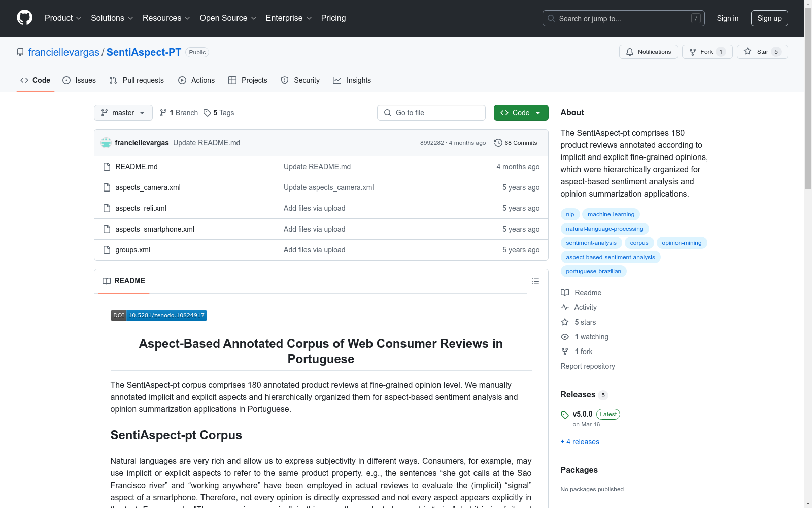This screenshot has width=812, height=508.
Task: View the 68 Commits history
Action: click(516, 143)
